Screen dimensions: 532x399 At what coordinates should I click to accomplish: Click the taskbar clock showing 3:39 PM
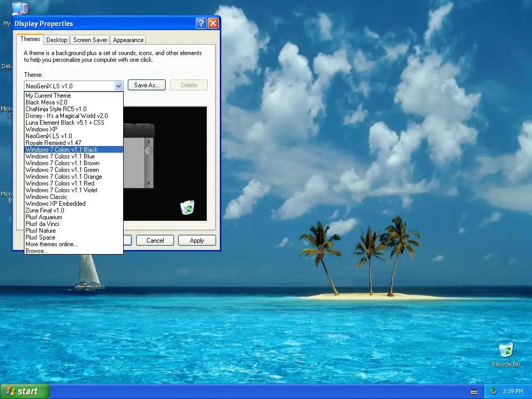(x=512, y=391)
